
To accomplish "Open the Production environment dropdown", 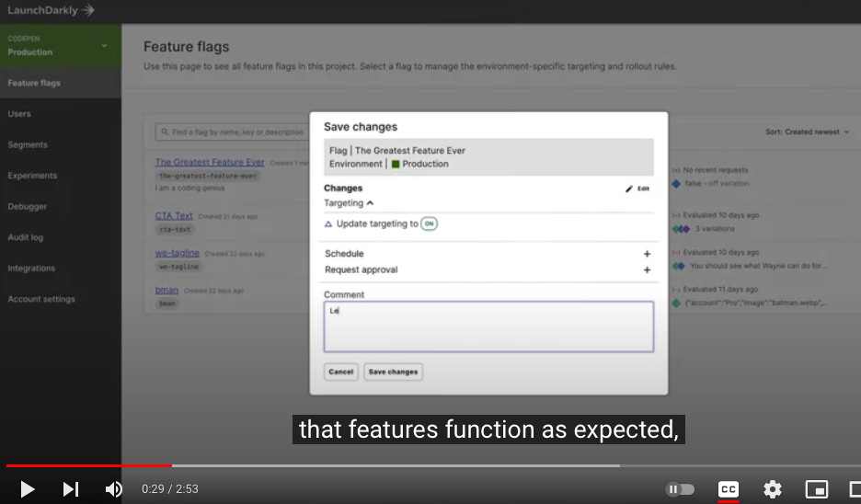I will pos(61,46).
